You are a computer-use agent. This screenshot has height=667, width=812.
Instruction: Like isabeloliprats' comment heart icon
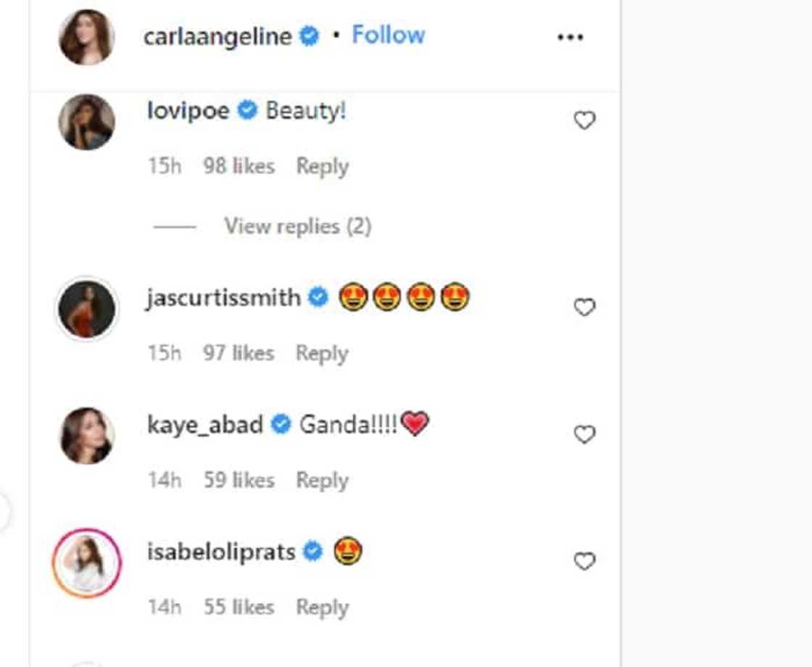[584, 561]
